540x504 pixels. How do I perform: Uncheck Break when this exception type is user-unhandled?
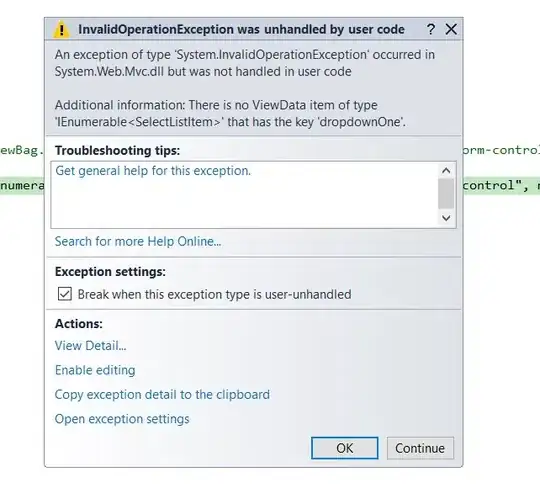click(65, 294)
